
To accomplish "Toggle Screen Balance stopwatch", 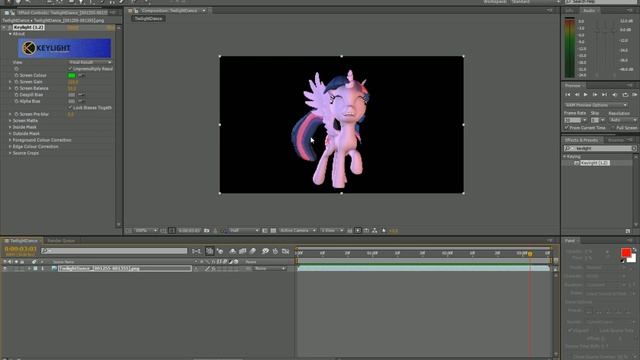I will (x=16, y=89).
